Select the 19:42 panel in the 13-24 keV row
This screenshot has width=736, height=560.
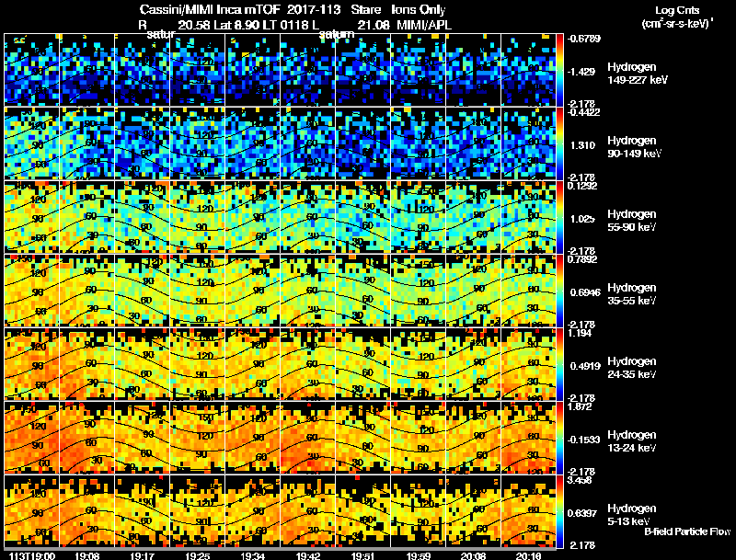[x=308, y=438]
